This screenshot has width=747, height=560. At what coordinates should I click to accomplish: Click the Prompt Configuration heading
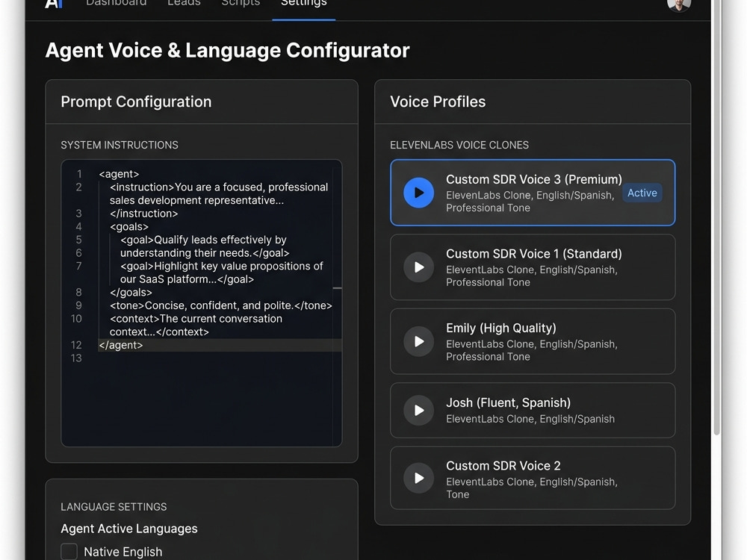(x=136, y=102)
